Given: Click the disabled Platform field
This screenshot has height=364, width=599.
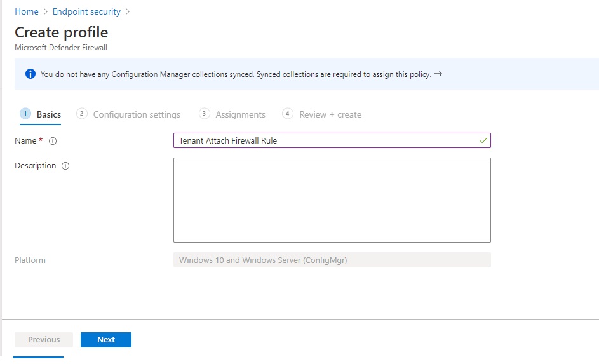Looking at the screenshot, I should pyautogui.click(x=332, y=260).
